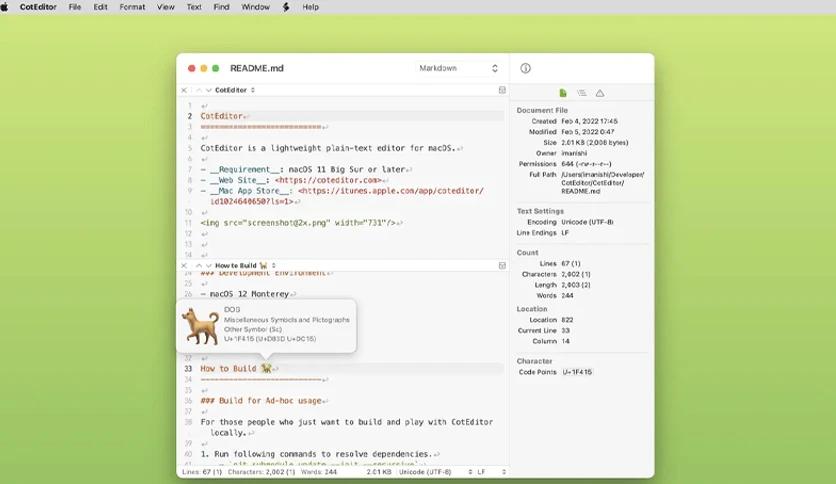Jump to next outline item in lower pane

208,265
